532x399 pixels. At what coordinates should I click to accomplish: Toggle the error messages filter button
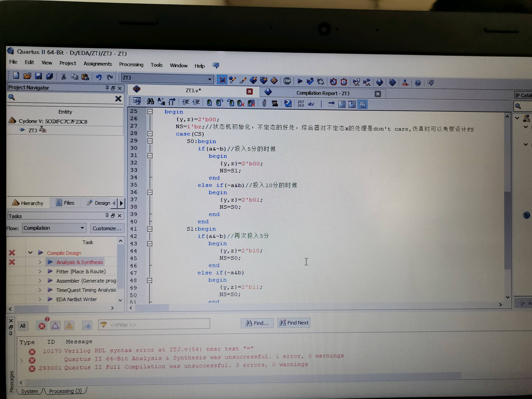(42, 326)
